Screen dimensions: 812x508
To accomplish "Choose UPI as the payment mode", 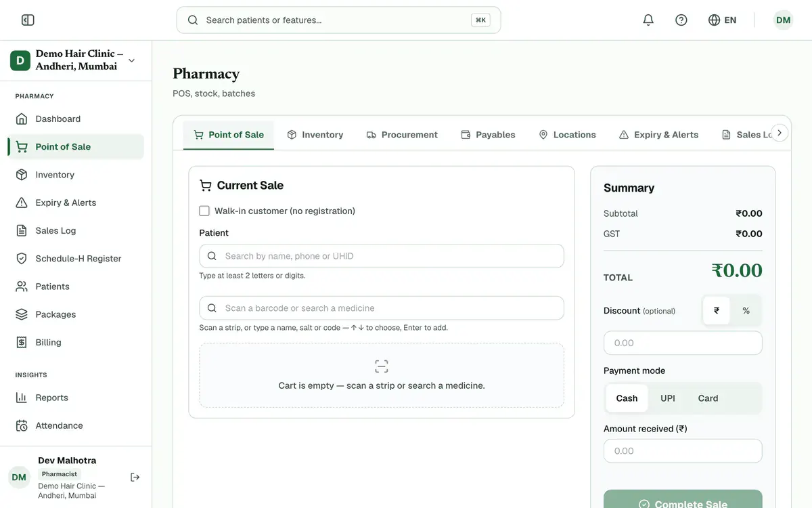I will (668, 398).
